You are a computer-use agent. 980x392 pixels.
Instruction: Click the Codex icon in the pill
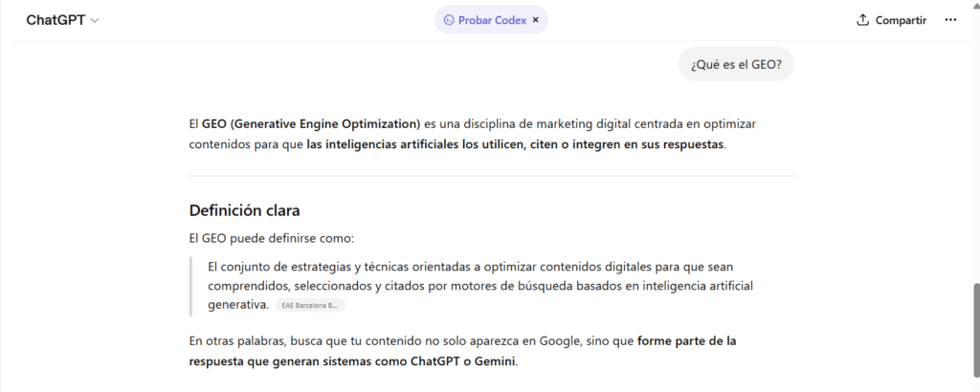(449, 19)
